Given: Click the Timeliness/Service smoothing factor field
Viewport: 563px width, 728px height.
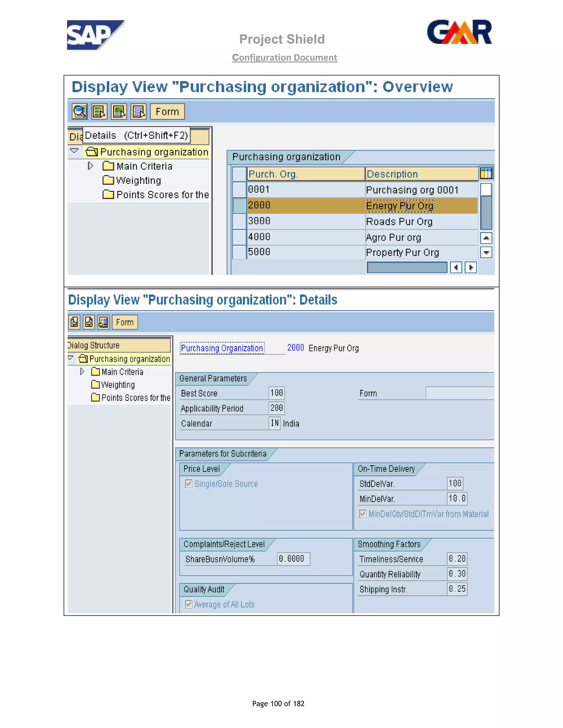Looking at the screenshot, I should coord(457,559).
